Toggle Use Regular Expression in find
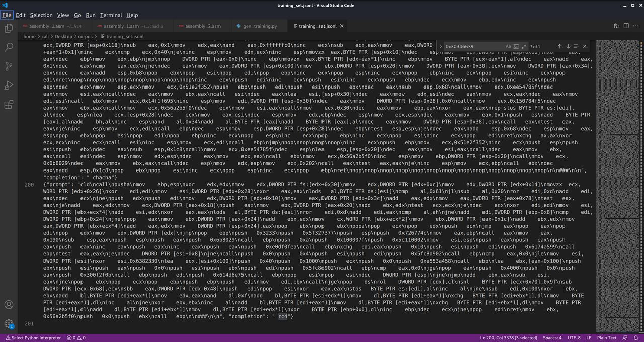The width and height of the screenshot is (644, 342). click(x=524, y=46)
